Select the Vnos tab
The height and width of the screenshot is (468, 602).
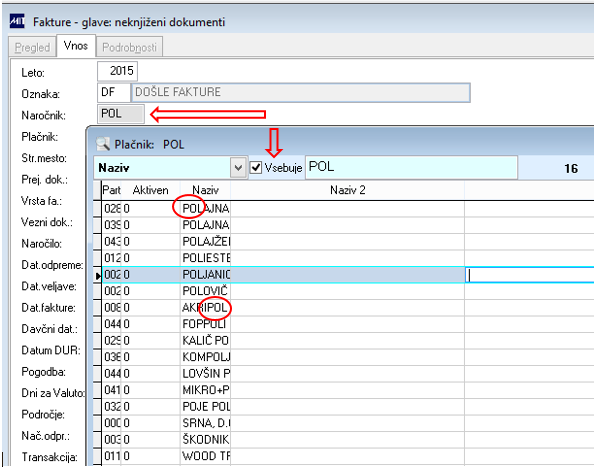point(76,46)
